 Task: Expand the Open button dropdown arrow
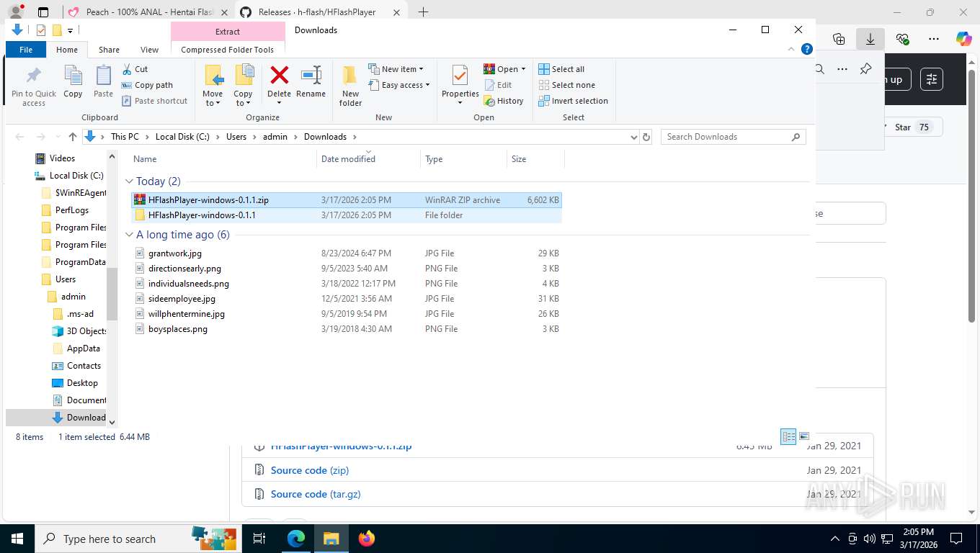523,69
